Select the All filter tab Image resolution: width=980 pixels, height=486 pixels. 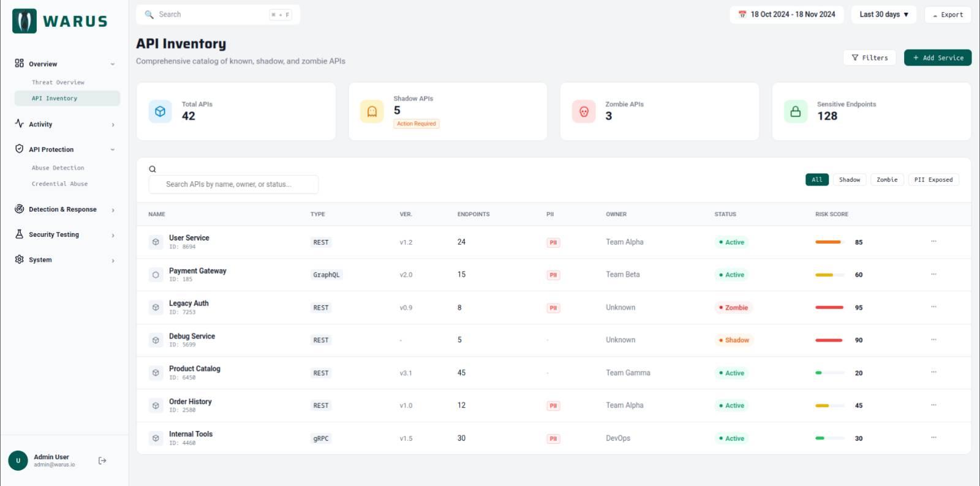point(817,179)
